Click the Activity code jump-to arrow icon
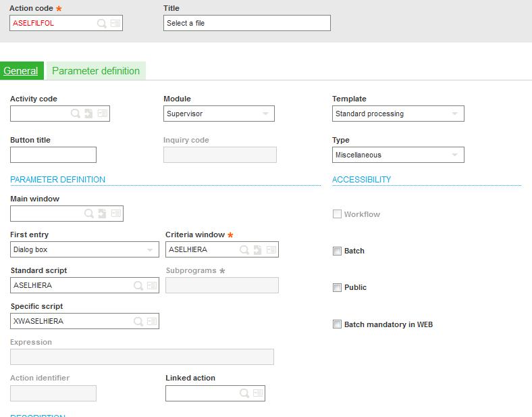Screen dimensions: 532x417 coord(88,114)
